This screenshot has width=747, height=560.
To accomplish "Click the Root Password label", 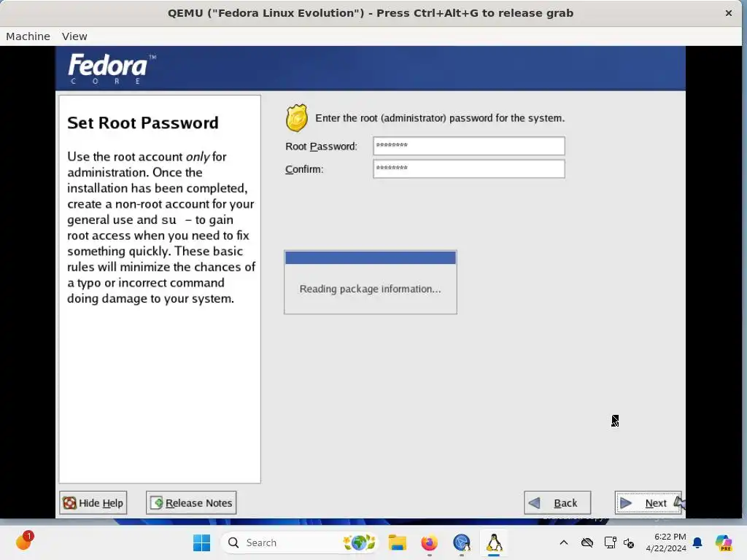I will pyautogui.click(x=321, y=146).
